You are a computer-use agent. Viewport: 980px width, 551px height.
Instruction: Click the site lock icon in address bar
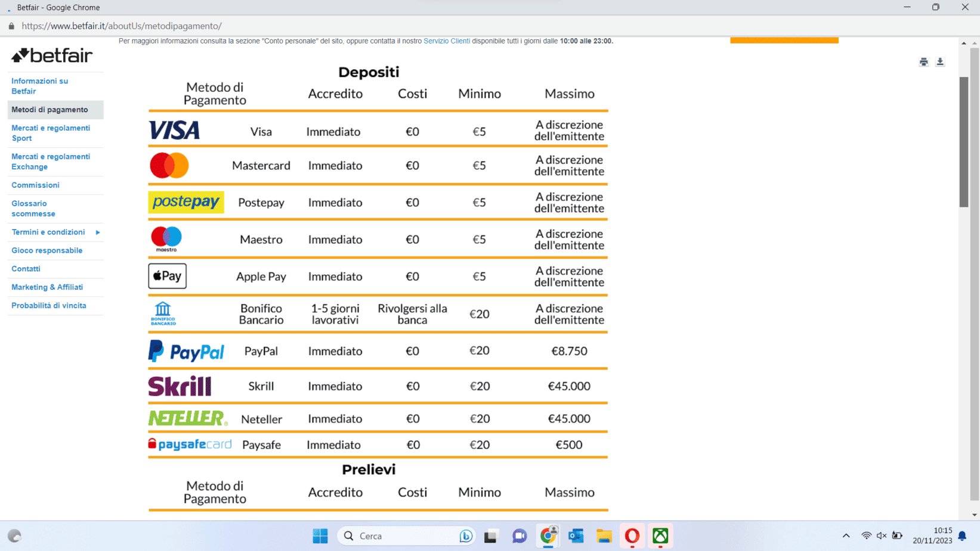pyautogui.click(x=11, y=26)
